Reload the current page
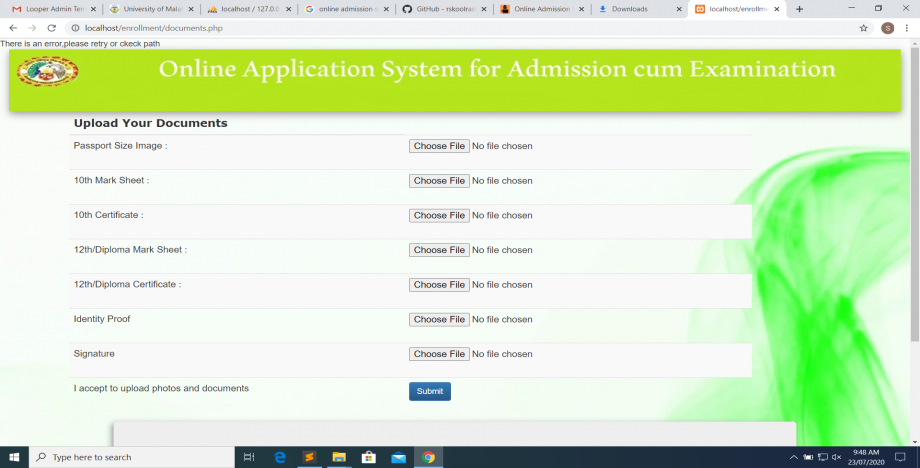This screenshot has width=920, height=468. [51, 28]
